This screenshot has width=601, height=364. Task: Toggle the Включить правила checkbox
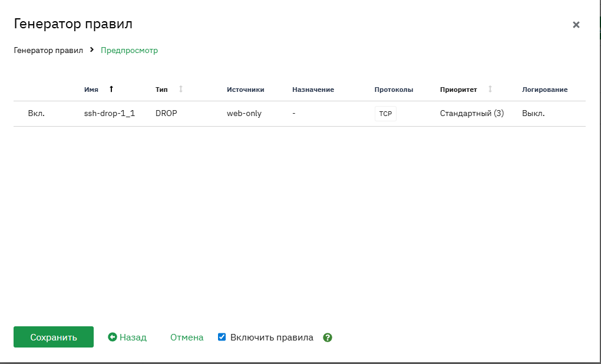[222, 337]
